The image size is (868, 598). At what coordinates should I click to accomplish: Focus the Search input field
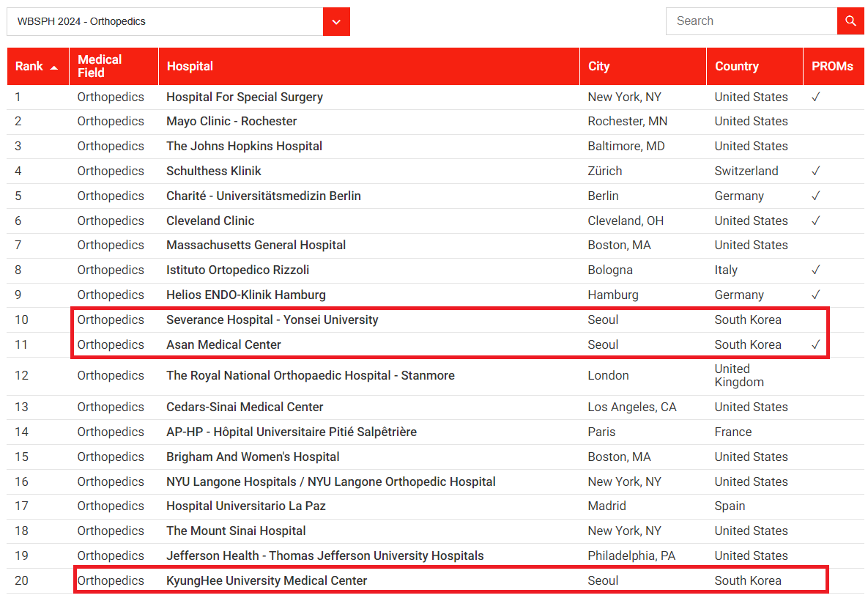click(x=752, y=21)
